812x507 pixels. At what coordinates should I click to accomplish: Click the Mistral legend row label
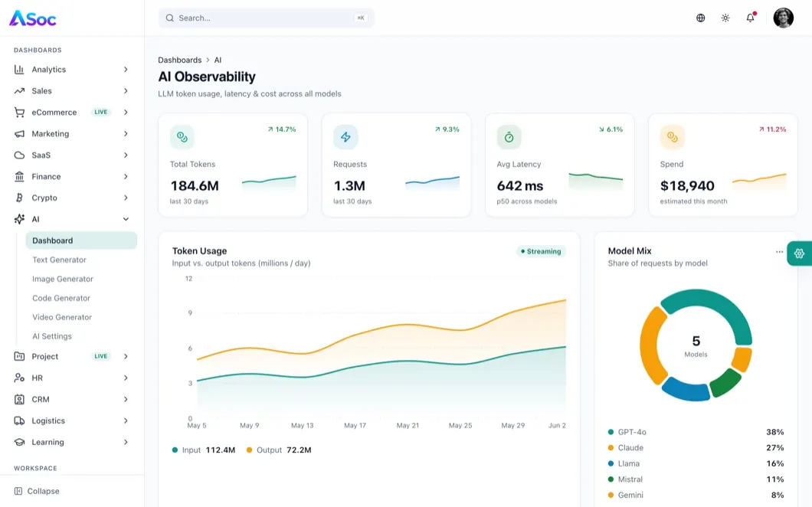click(630, 479)
